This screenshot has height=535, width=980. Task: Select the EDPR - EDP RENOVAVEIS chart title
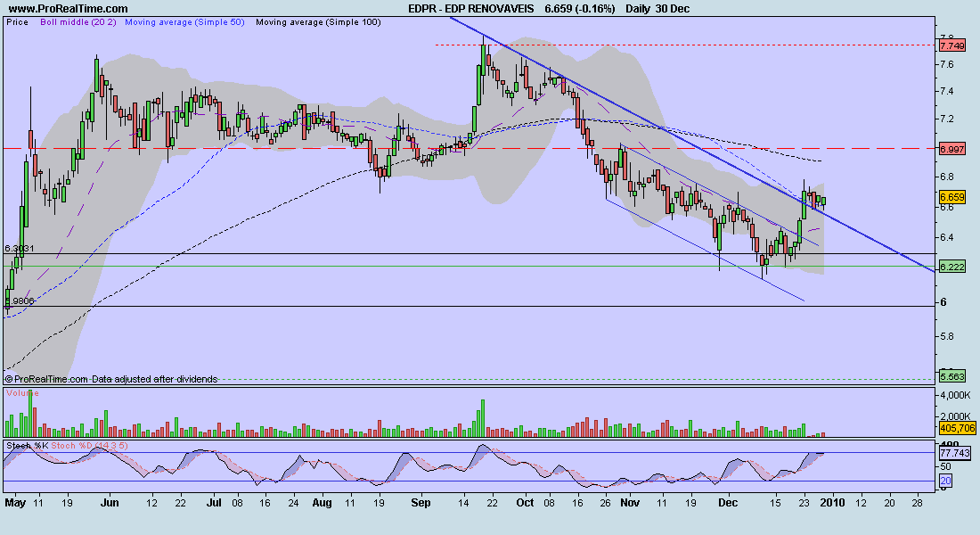471,9
